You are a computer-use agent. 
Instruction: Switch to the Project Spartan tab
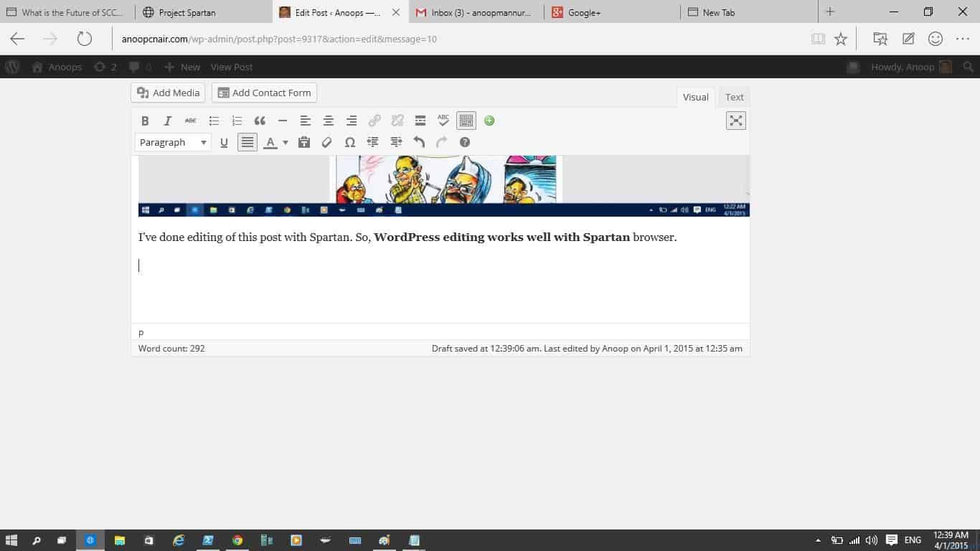(204, 12)
